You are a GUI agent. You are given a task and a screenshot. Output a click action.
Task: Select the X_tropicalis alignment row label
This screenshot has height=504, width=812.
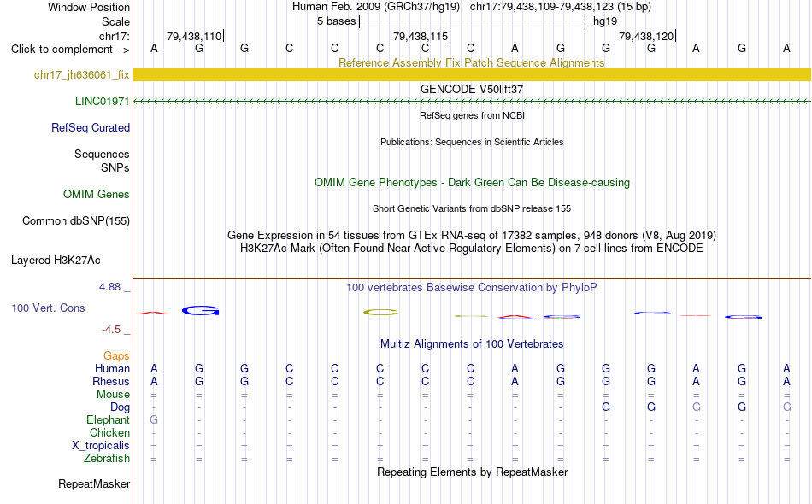101,446
